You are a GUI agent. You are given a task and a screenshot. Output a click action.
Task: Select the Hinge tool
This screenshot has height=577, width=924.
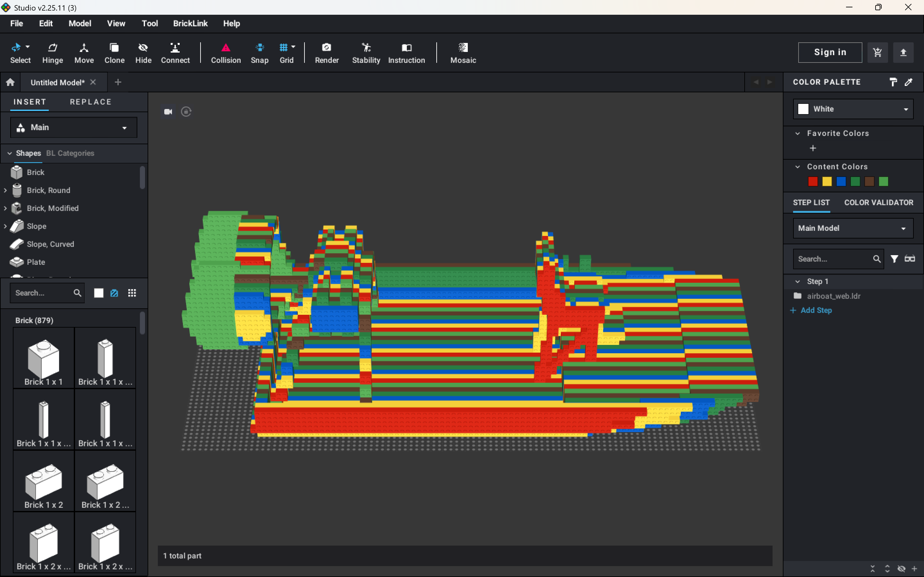pos(52,53)
